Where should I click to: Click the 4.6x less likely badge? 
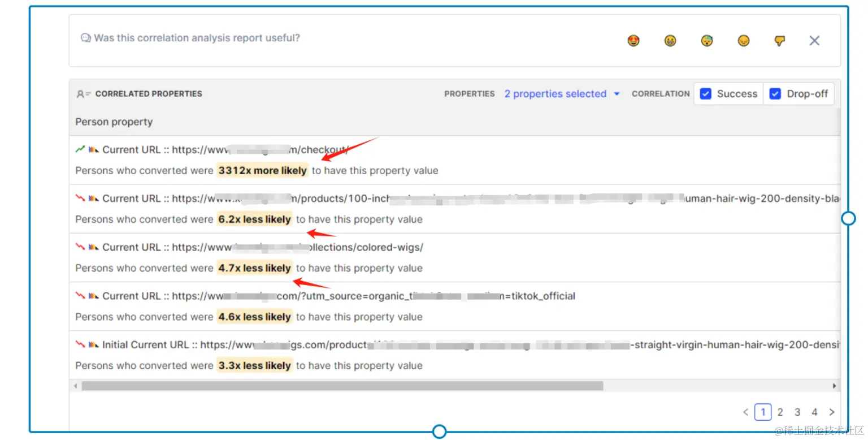[x=255, y=317]
